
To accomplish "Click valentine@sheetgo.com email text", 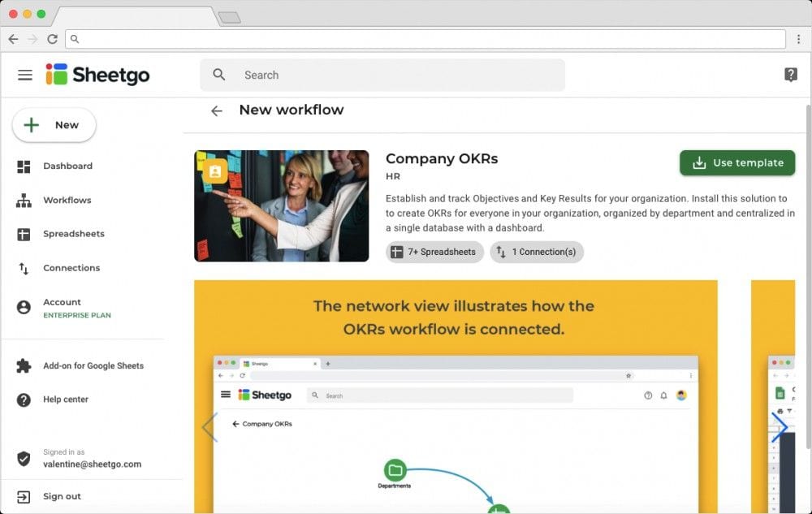I will pos(93,464).
